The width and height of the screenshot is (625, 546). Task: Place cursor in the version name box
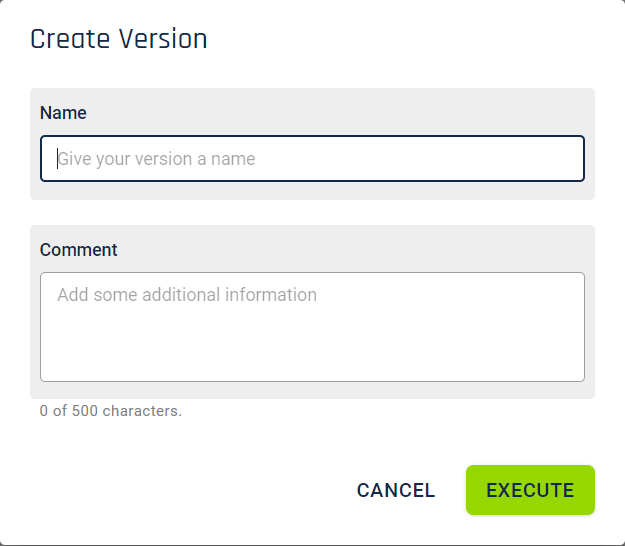[312, 159]
